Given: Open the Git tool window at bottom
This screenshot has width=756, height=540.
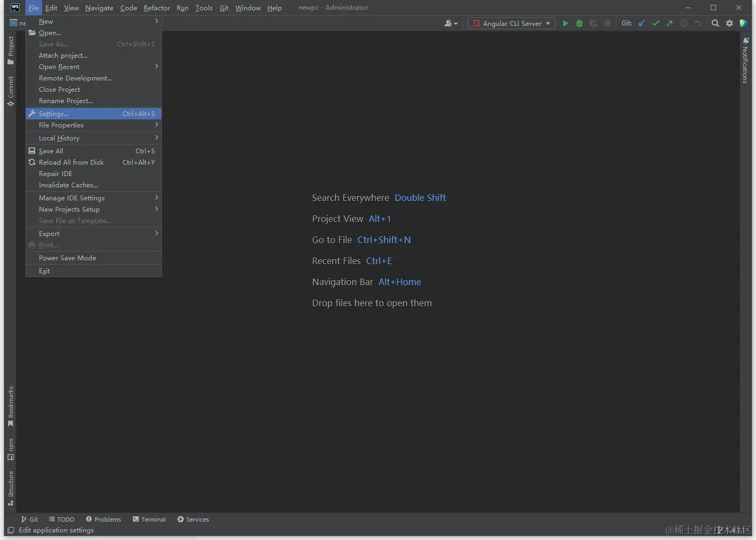Looking at the screenshot, I should pyautogui.click(x=29, y=519).
